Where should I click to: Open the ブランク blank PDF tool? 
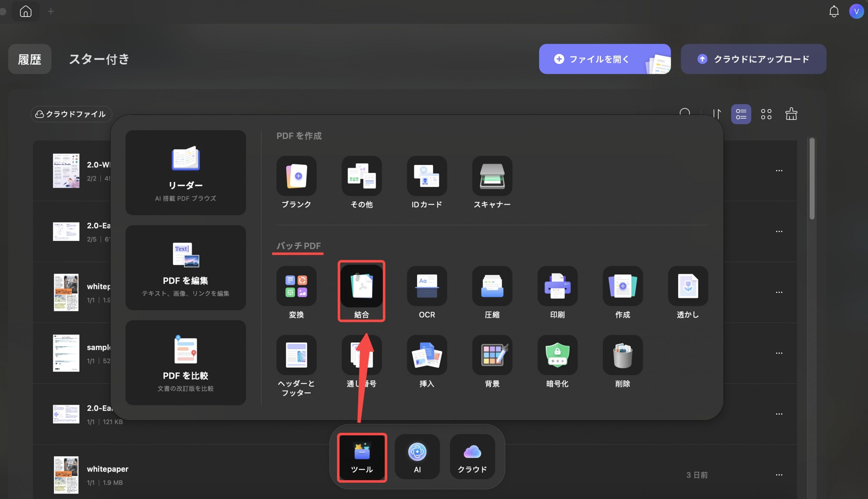point(296,176)
